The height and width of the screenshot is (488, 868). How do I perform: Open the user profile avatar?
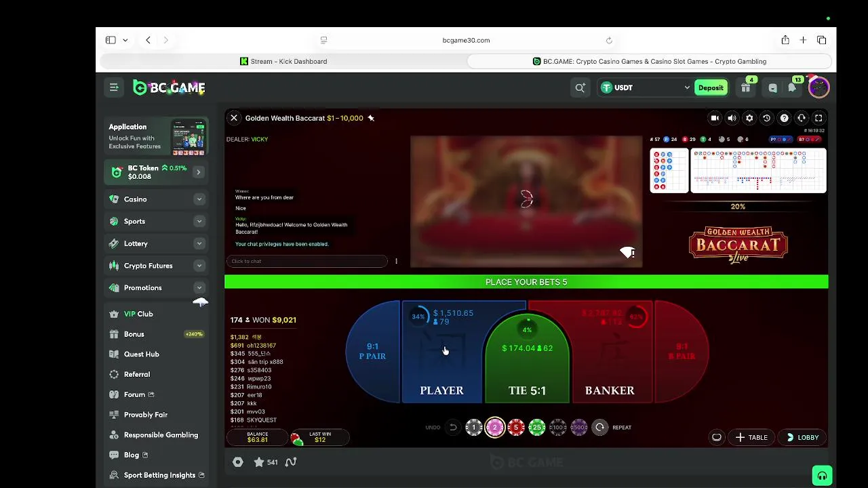[x=818, y=87]
